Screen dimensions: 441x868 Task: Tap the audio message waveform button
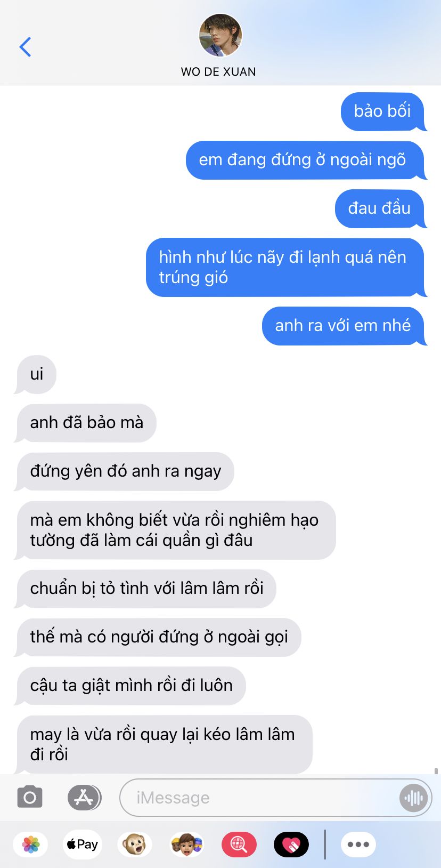[x=414, y=798]
